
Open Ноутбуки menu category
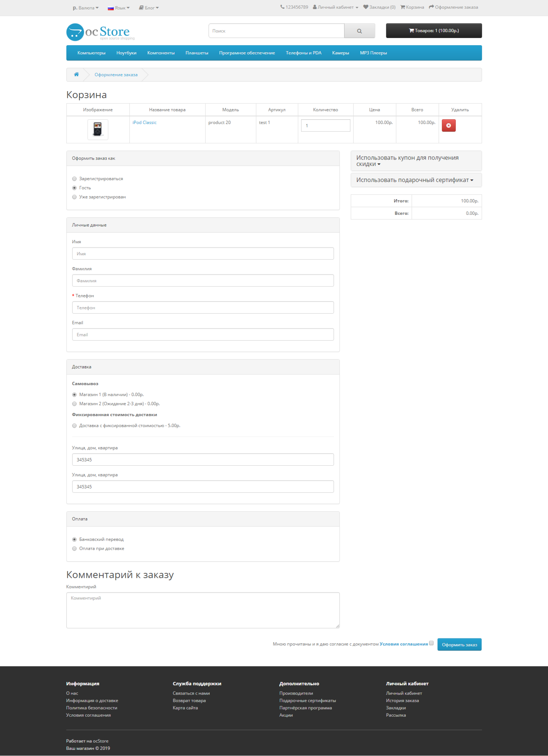click(x=126, y=53)
